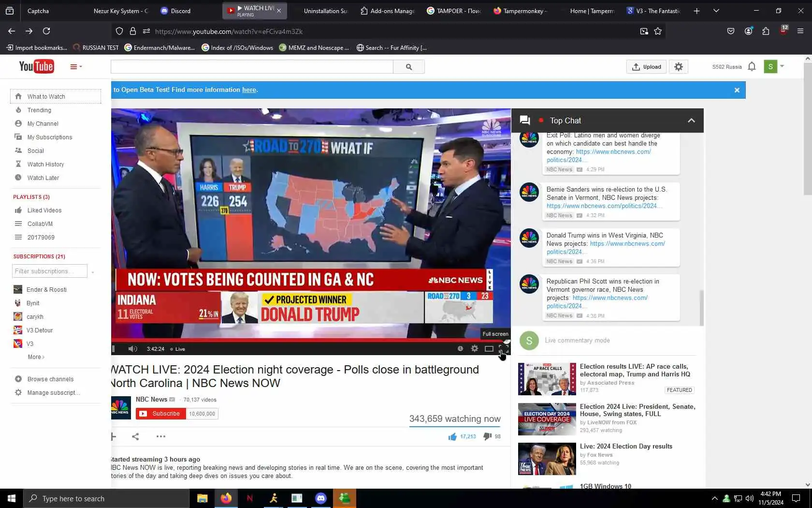Image resolution: width=812 pixels, height=508 pixels.
Task: Click the Upload button
Action: tap(646, 67)
